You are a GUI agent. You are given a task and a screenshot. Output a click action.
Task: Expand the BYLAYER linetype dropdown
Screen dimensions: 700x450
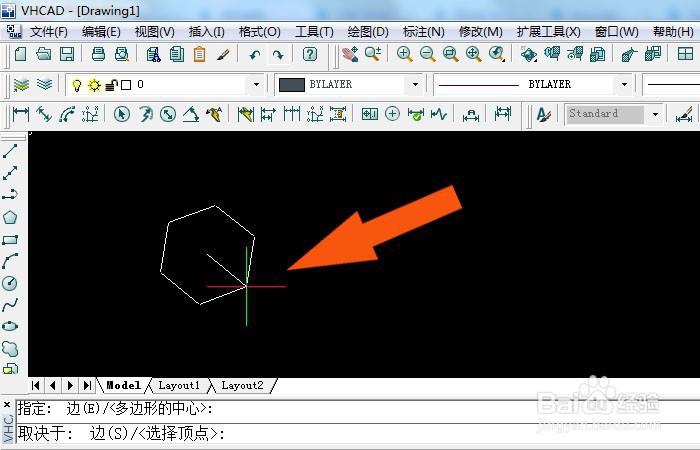pos(624,84)
